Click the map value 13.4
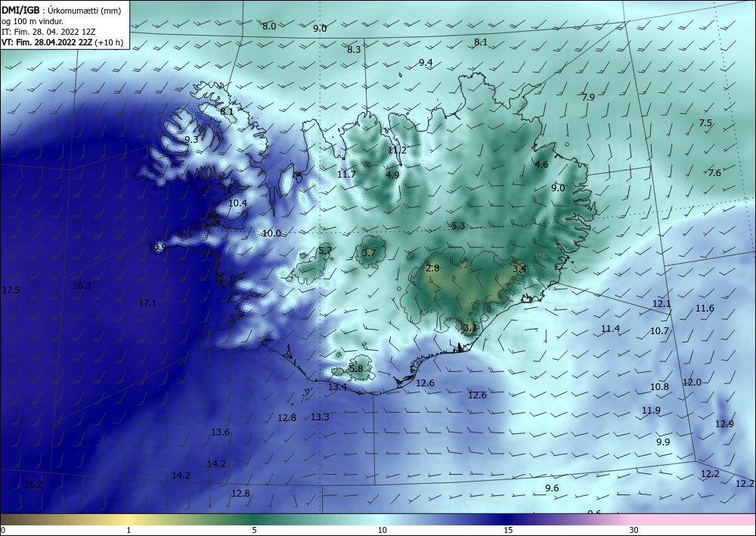756x536 pixels. coord(337,386)
